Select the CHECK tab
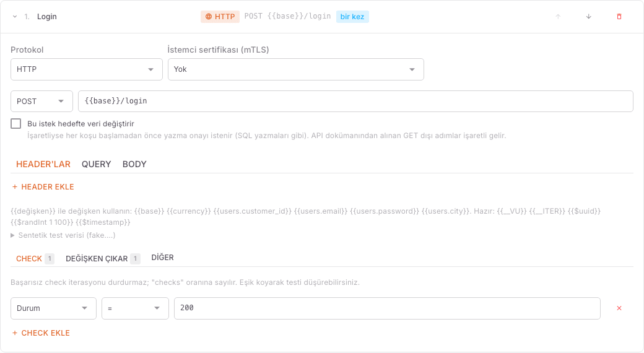Screen dimensions: 644x353 point(35,259)
